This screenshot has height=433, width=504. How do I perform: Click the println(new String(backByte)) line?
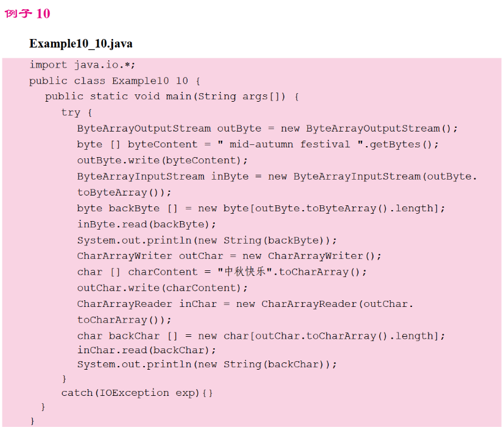click(x=207, y=240)
